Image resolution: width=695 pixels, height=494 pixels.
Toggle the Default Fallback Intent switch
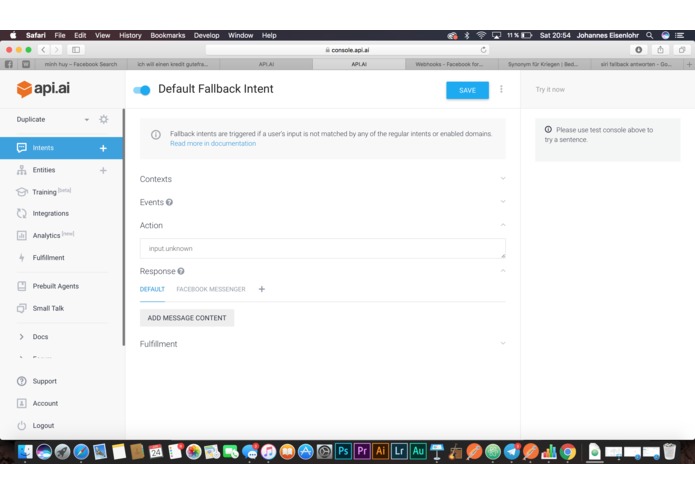coord(142,90)
